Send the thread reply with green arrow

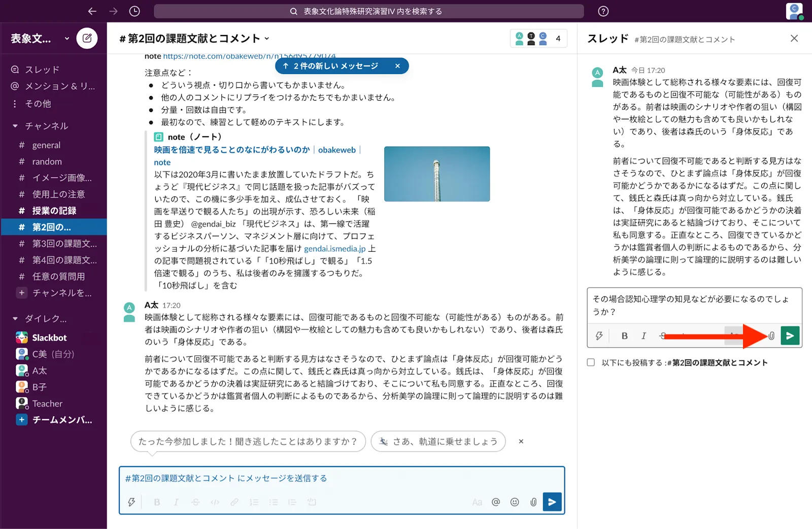(790, 336)
